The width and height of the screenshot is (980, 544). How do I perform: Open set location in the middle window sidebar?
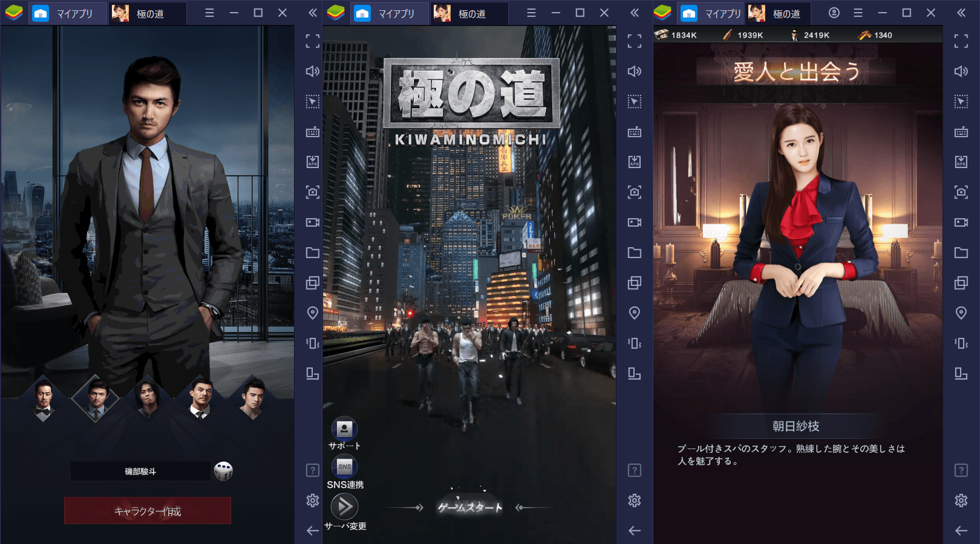pos(635,313)
